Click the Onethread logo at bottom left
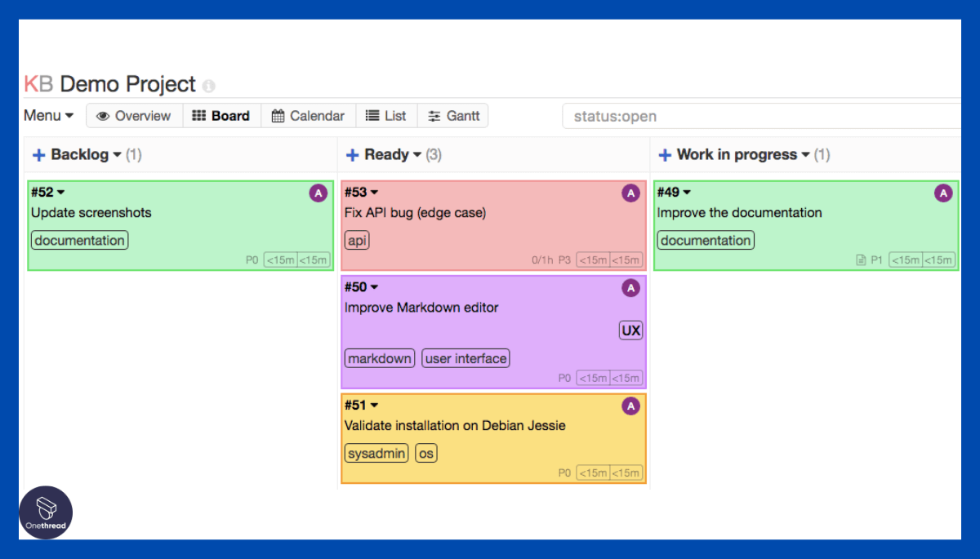Viewport: 980px width, 559px height. click(46, 512)
